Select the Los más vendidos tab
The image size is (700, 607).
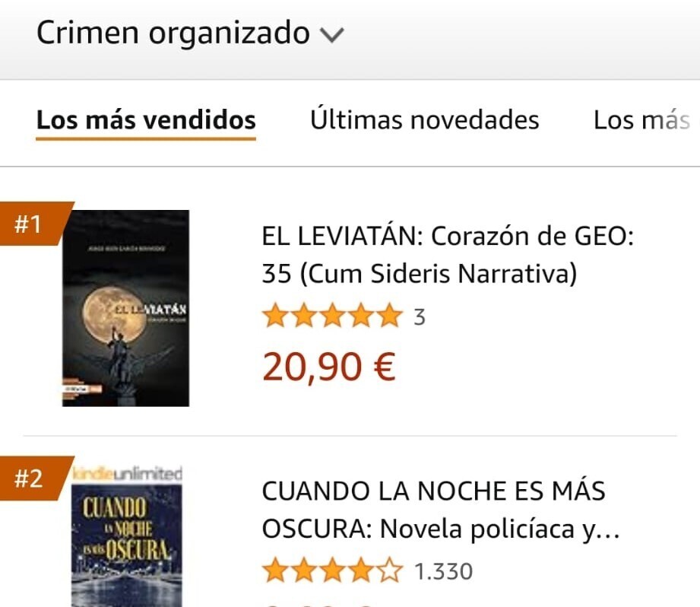[146, 121]
